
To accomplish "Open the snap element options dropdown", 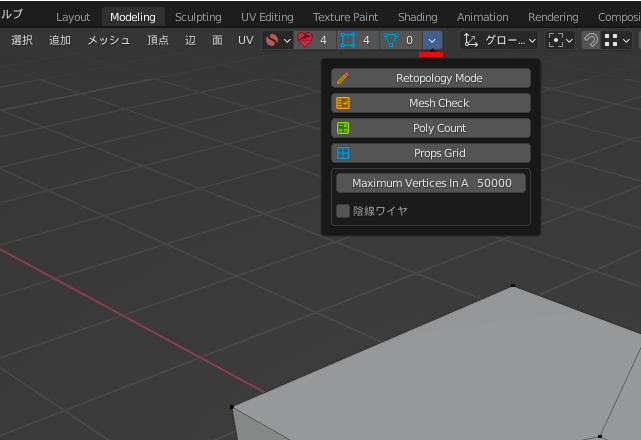I will coord(616,40).
